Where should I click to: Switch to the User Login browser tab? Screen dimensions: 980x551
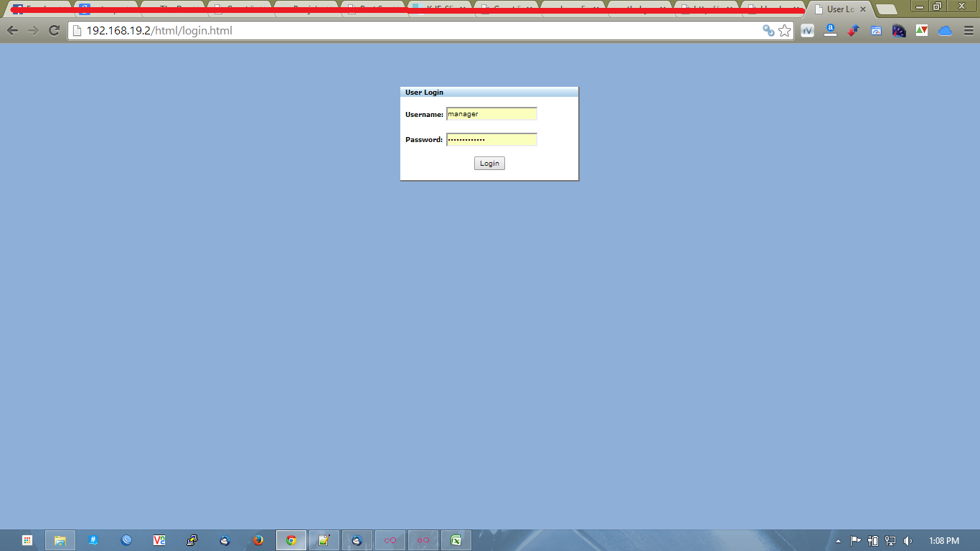(x=838, y=9)
